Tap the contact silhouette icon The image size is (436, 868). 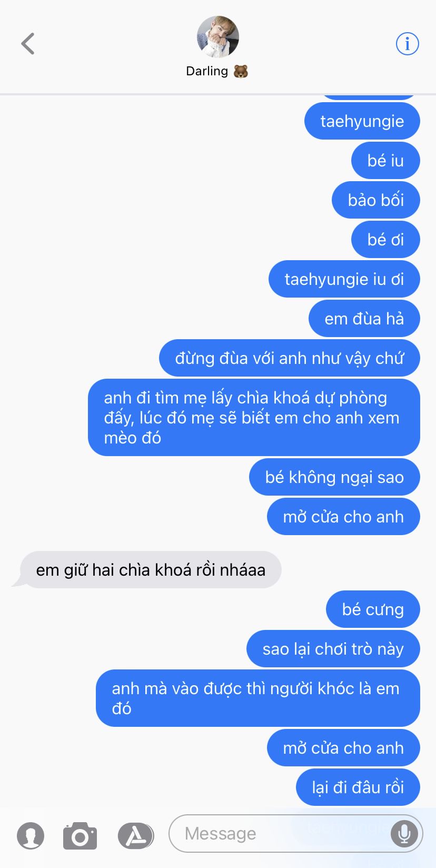31,835
